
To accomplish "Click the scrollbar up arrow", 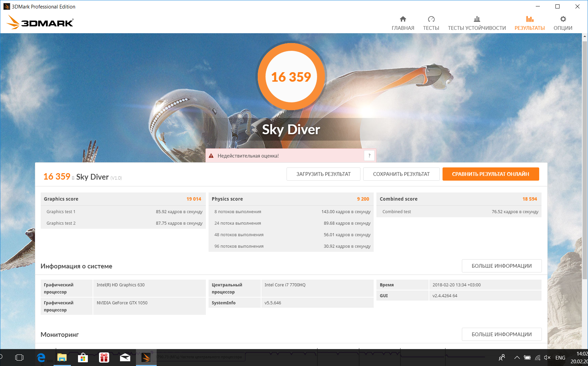I will pos(585,36).
